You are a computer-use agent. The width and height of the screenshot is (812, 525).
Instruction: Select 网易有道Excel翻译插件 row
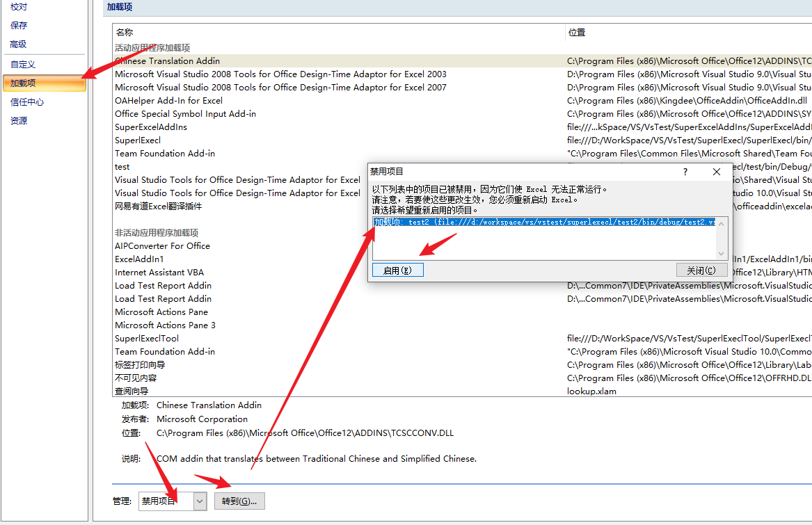(159, 206)
